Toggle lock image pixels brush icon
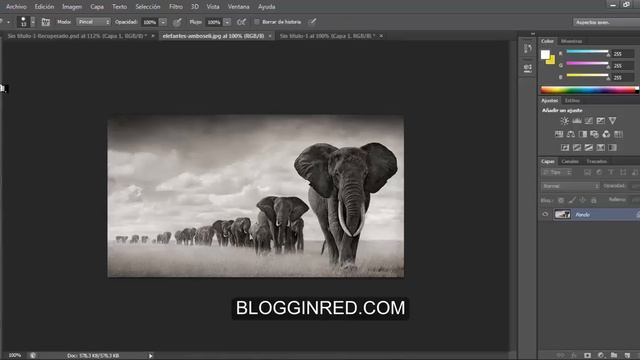Viewport: 640px width, 360px height. (x=572, y=200)
